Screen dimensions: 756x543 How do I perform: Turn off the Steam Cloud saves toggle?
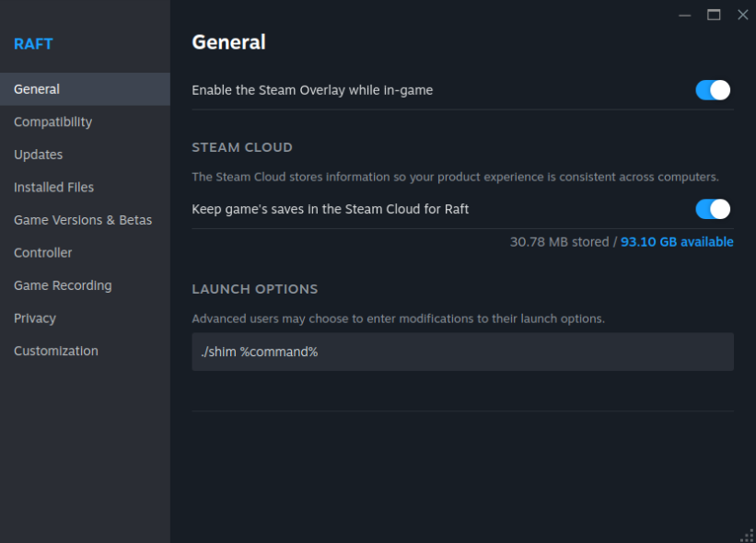pos(713,209)
